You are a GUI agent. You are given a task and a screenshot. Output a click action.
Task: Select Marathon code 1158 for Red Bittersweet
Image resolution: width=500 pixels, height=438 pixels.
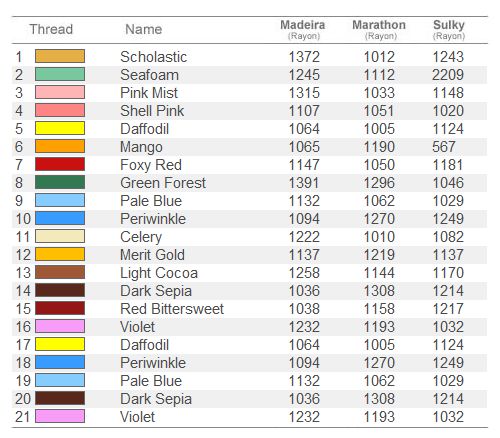[x=379, y=309]
